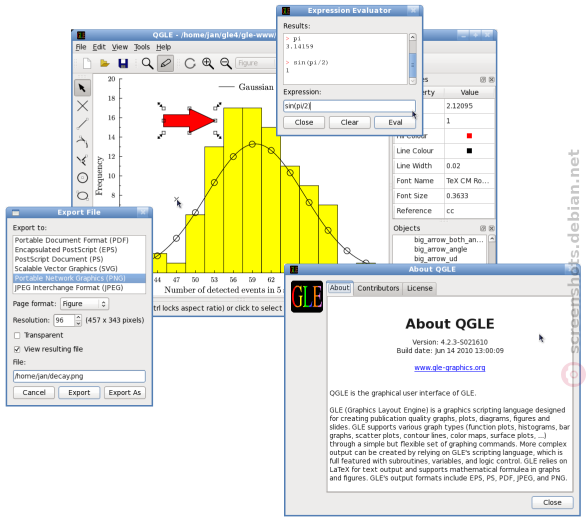Enable the Transparent checkbox

tap(17, 335)
